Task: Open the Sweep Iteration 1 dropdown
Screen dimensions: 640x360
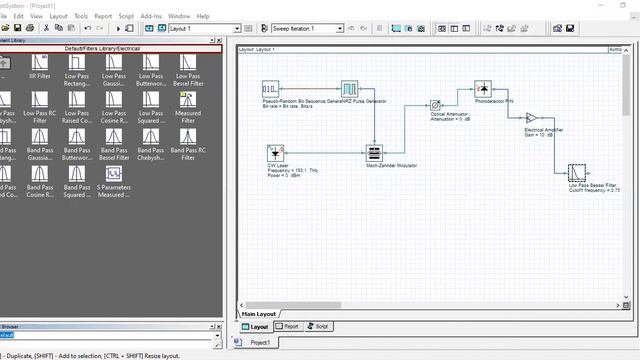Action: pyautogui.click(x=340, y=29)
